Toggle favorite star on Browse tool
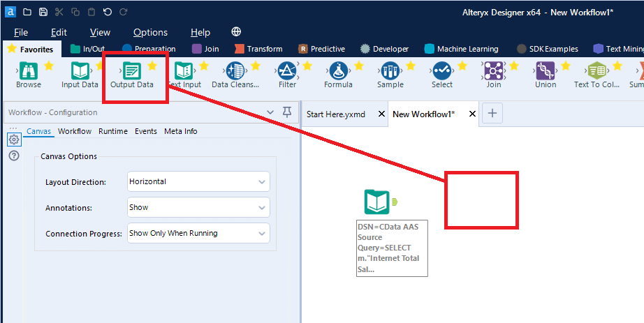This screenshot has width=644, height=323. [49, 66]
